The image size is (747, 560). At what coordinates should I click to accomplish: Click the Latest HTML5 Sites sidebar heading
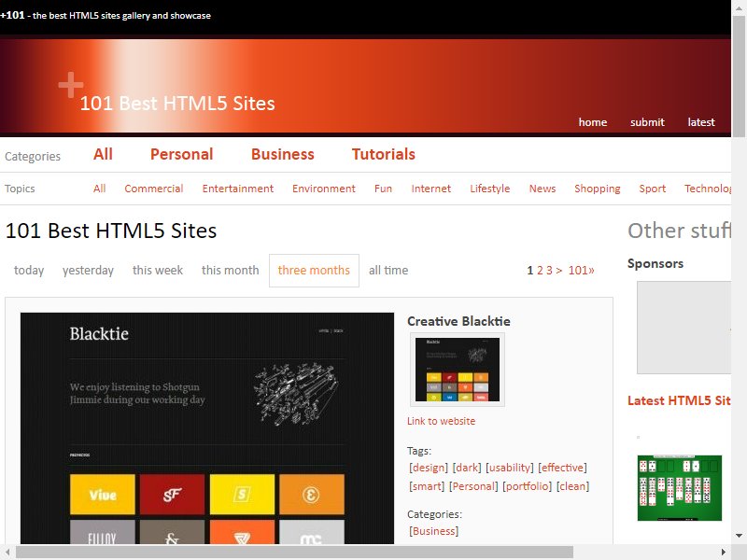(679, 400)
